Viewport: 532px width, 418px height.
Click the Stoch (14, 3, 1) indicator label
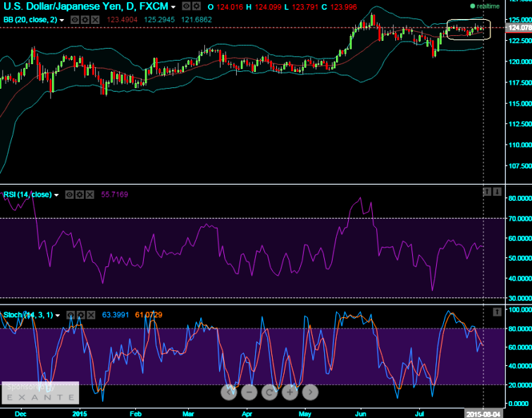point(28,315)
